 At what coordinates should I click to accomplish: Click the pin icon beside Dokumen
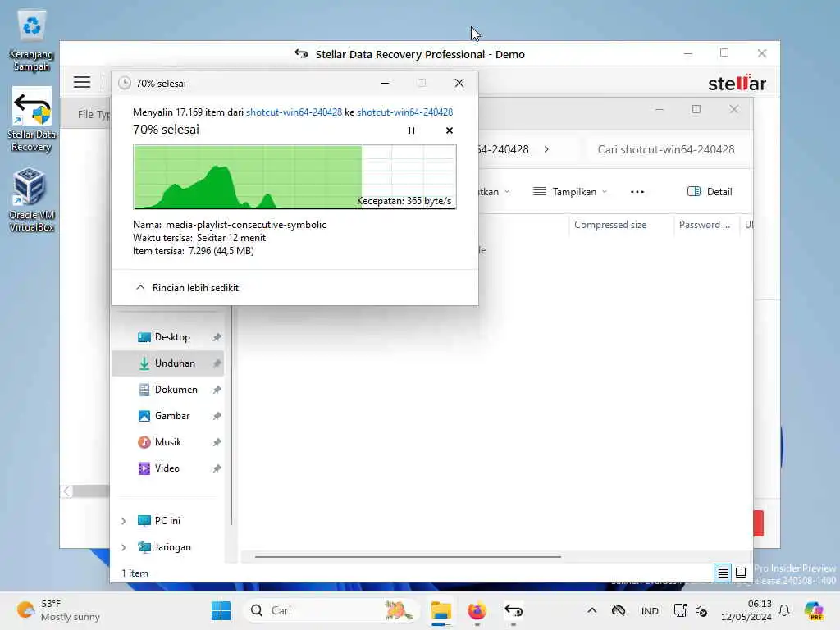(x=217, y=390)
